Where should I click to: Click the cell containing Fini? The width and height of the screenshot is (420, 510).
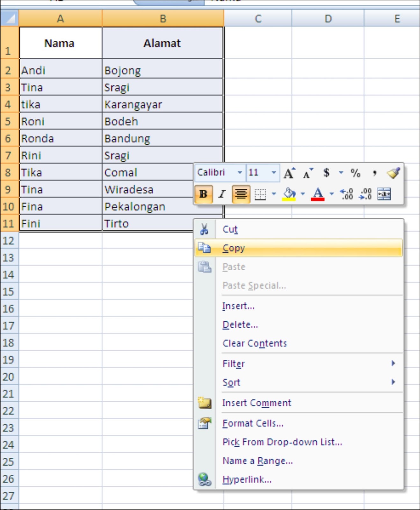[x=61, y=223]
